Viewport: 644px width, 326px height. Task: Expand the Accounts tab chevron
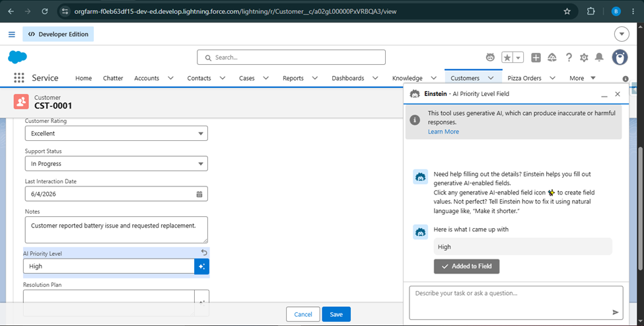(x=170, y=78)
